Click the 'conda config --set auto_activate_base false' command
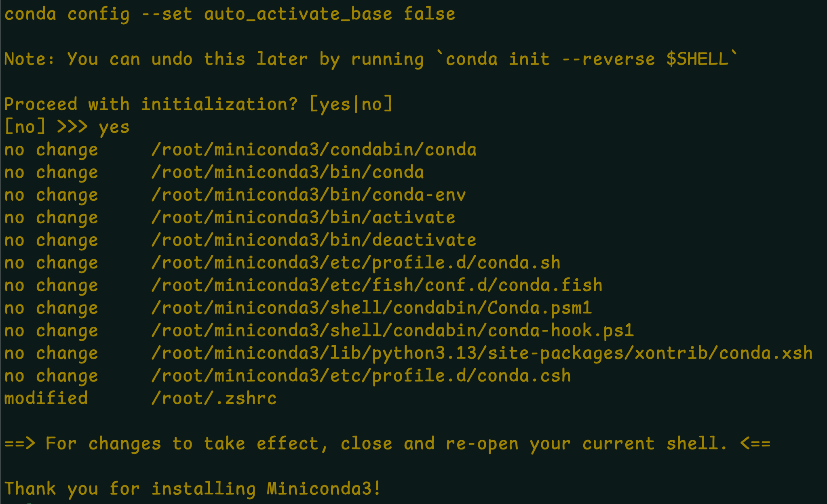This screenshot has width=827, height=504. 230,15
